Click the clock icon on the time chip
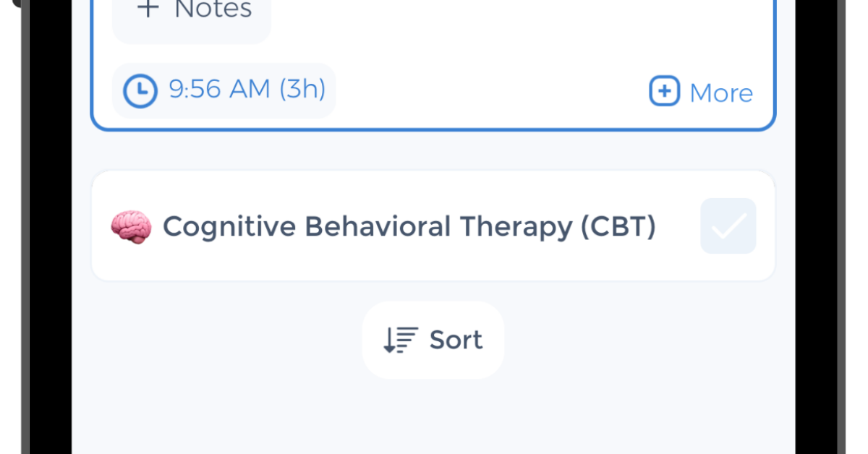 [x=140, y=90]
